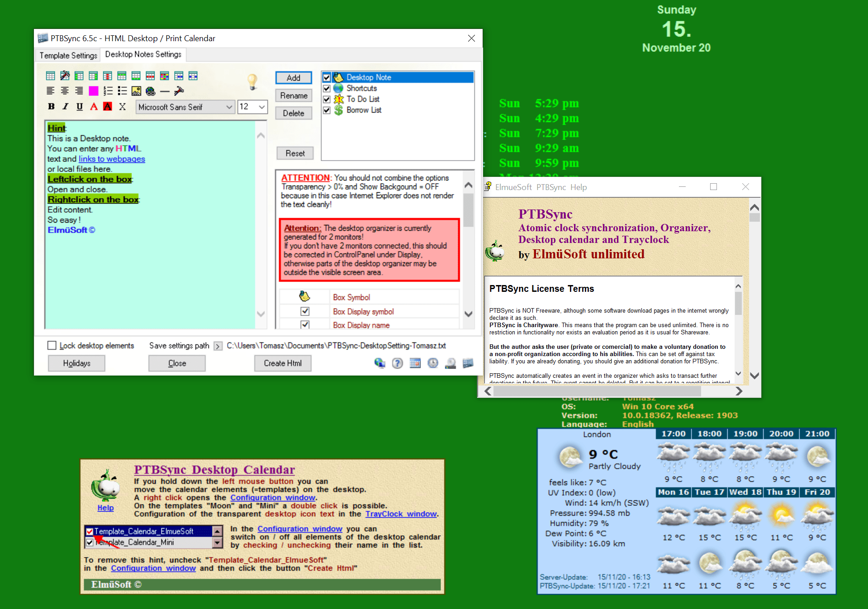Screen dimensions: 868x609
Task: Uncheck the Borrow List checkbox
Action: point(327,110)
